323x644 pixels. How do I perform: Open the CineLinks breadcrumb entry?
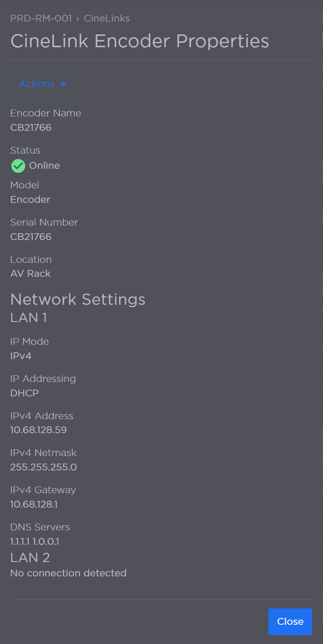(106, 18)
